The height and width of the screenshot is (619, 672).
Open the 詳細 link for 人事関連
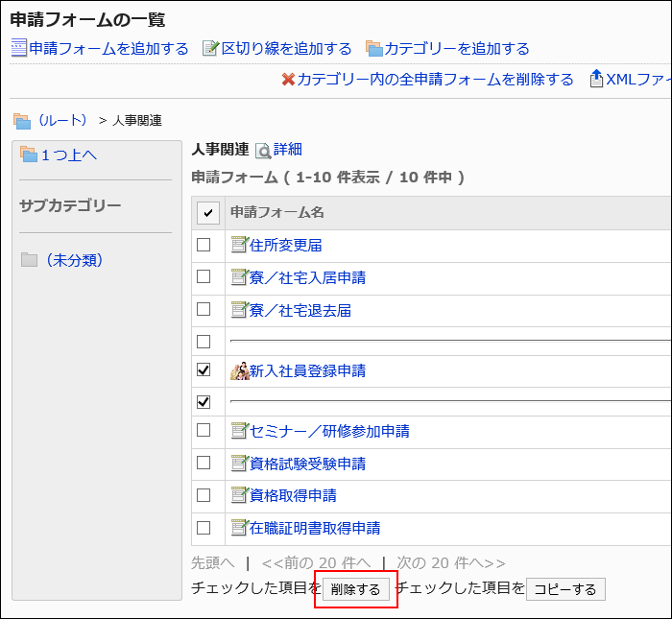tap(288, 150)
